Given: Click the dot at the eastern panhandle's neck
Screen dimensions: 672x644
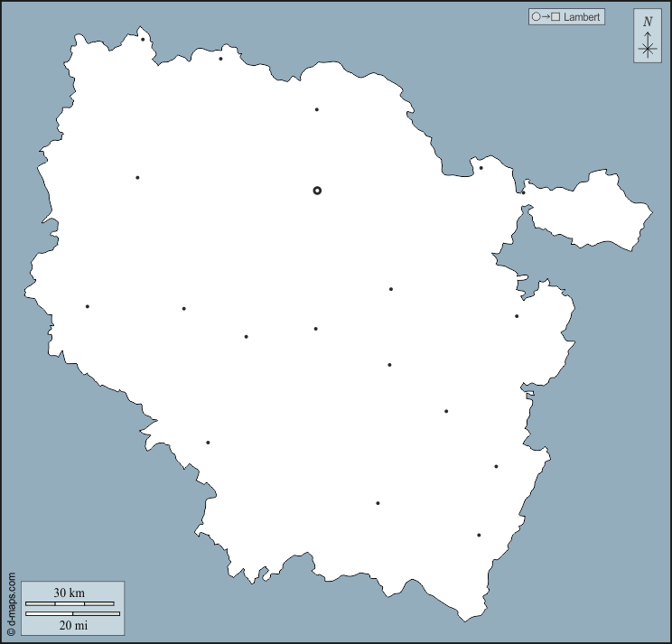Looking at the screenshot, I should coord(523,191).
